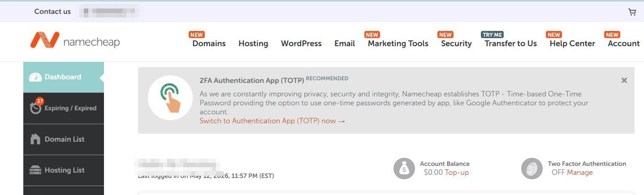Manage Two Factor Authentication setting
The image size is (644, 195).
[579, 173]
